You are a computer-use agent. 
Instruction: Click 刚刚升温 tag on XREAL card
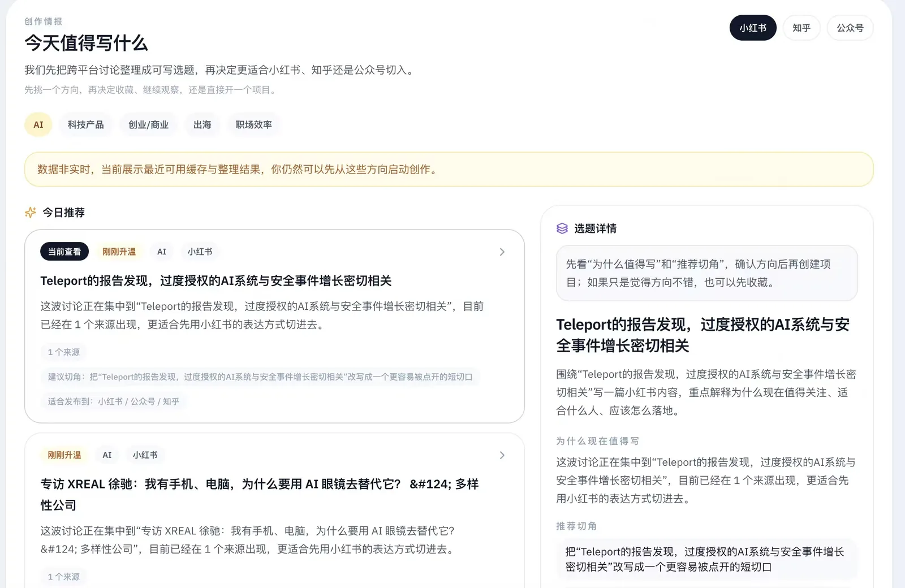coord(64,455)
